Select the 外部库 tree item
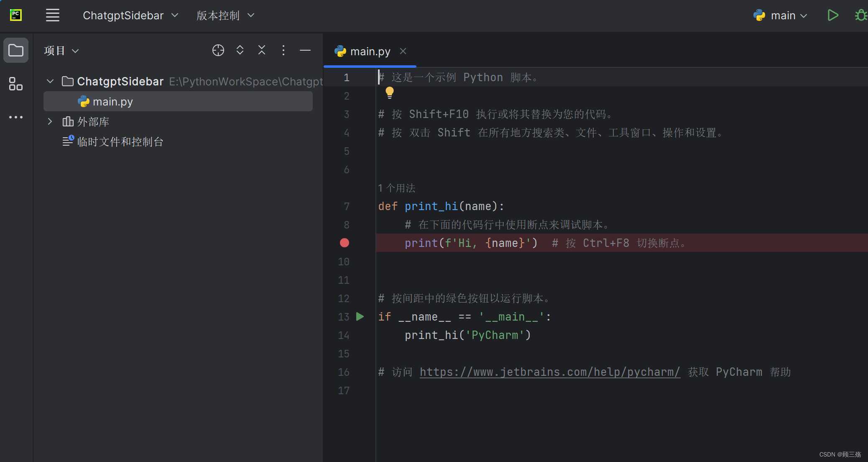The height and width of the screenshot is (462, 868). point(86,121)
